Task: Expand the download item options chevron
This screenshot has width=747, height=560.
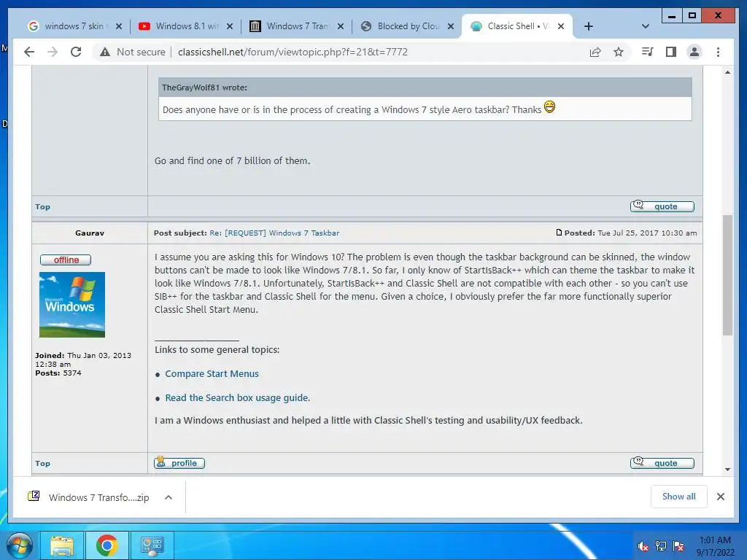Action: pyautogui.click(x=169, y=497)
